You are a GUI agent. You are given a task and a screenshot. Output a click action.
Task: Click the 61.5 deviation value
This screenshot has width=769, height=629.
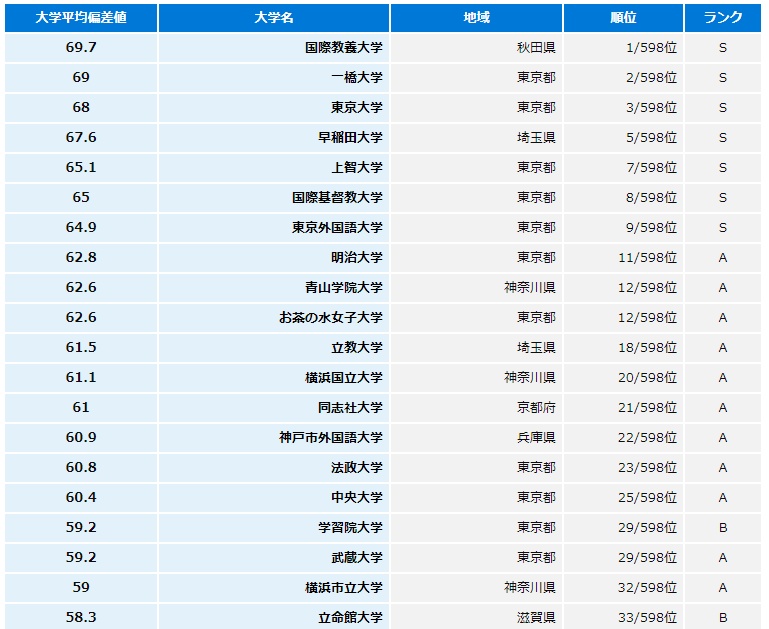81,348
